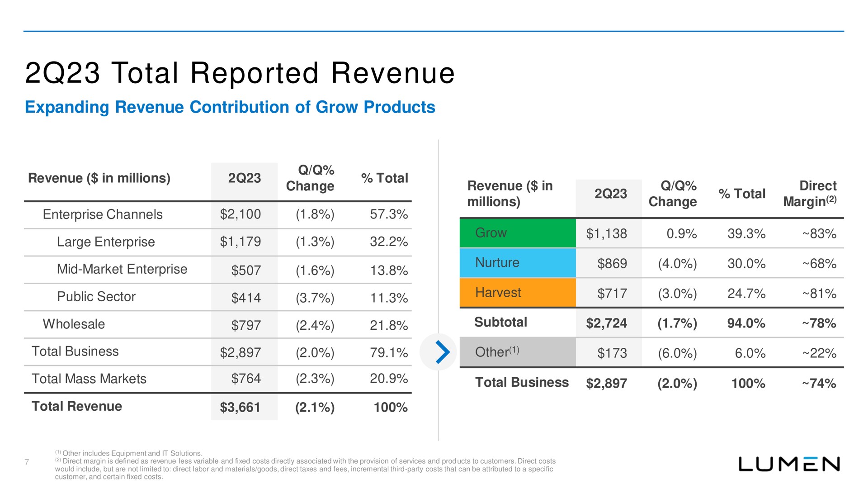Click the 24.7% Harvest share cell
This screenshot has height=489, width=868.
click(746, 294)
